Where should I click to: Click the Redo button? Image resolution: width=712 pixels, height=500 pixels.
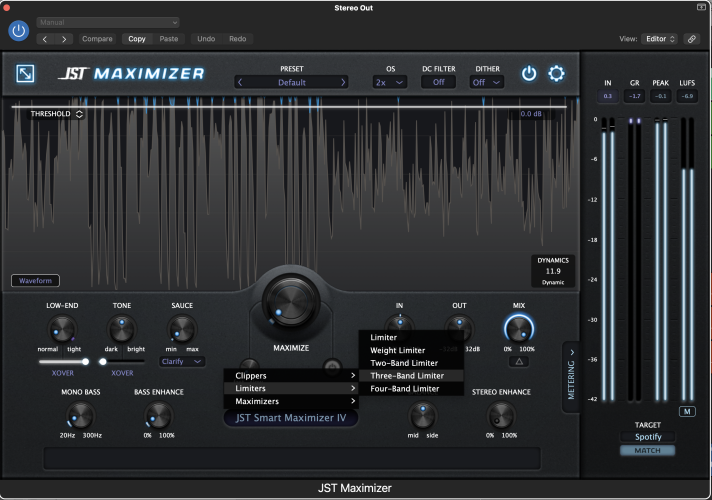point(237,39)
